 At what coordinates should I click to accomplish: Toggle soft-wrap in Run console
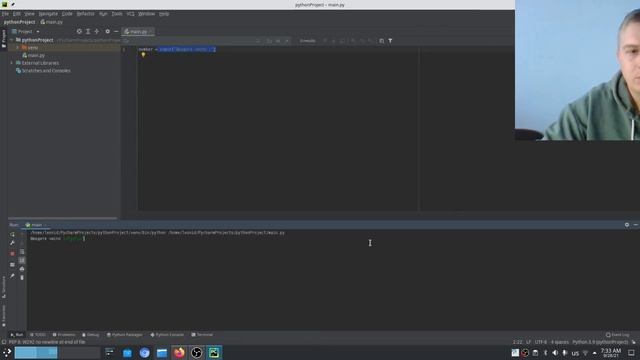click(x=22, y=252)
